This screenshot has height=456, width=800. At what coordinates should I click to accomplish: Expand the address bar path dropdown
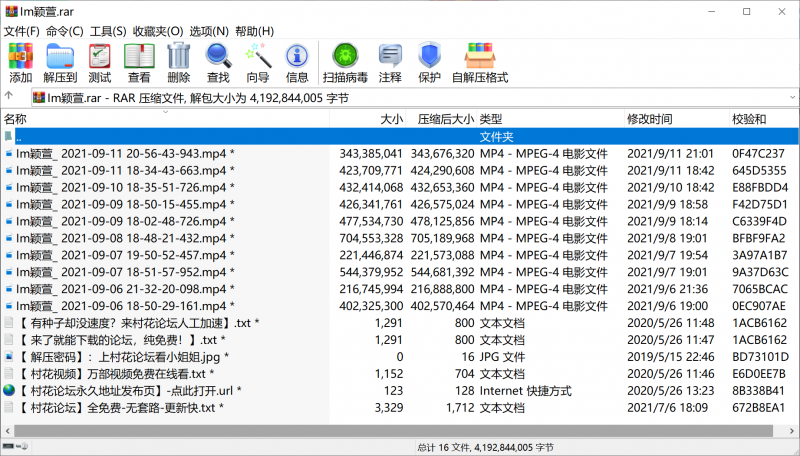[x=790, y=97]
